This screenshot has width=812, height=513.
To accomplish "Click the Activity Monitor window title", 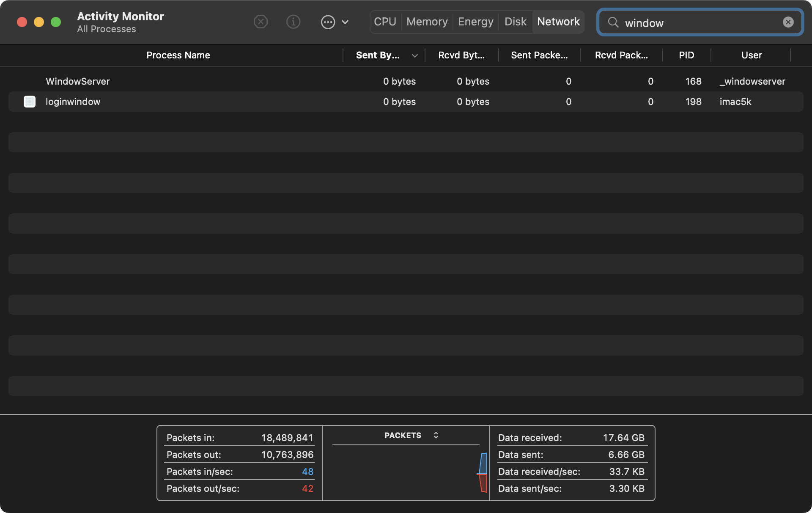I will tap(121, 16).
